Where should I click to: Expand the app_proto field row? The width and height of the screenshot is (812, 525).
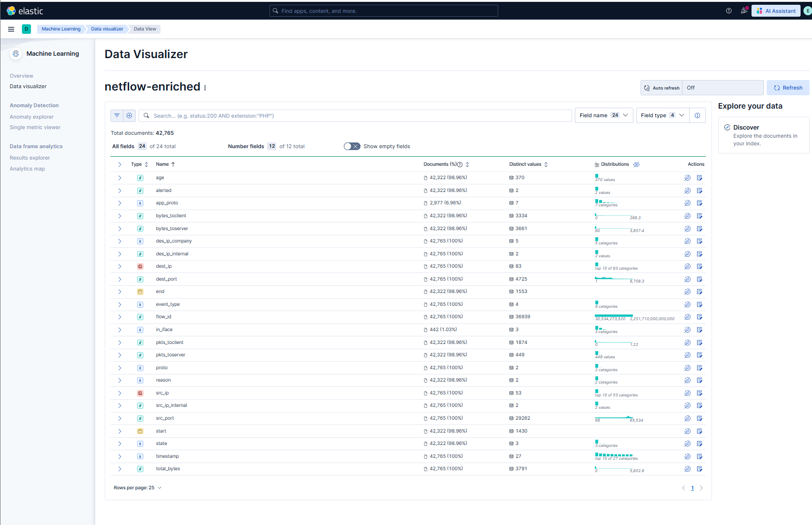point(119,203)
